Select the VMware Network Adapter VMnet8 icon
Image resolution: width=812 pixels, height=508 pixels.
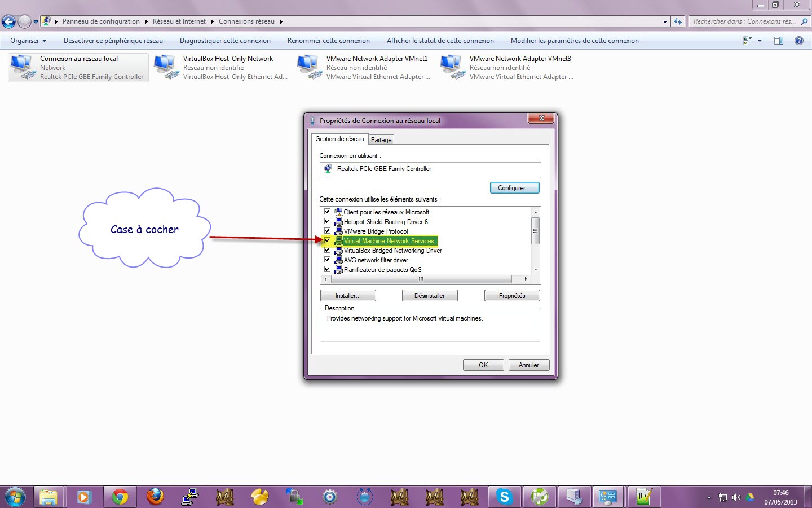[x=453, y=67]
